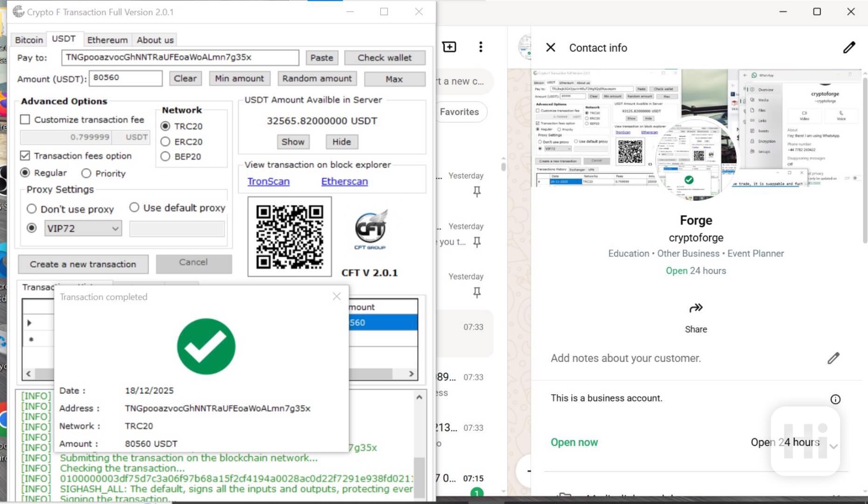This screenshot has width=868, height=504.
Task: Close the Transaction completed dialog
Action: click(336, 297)
